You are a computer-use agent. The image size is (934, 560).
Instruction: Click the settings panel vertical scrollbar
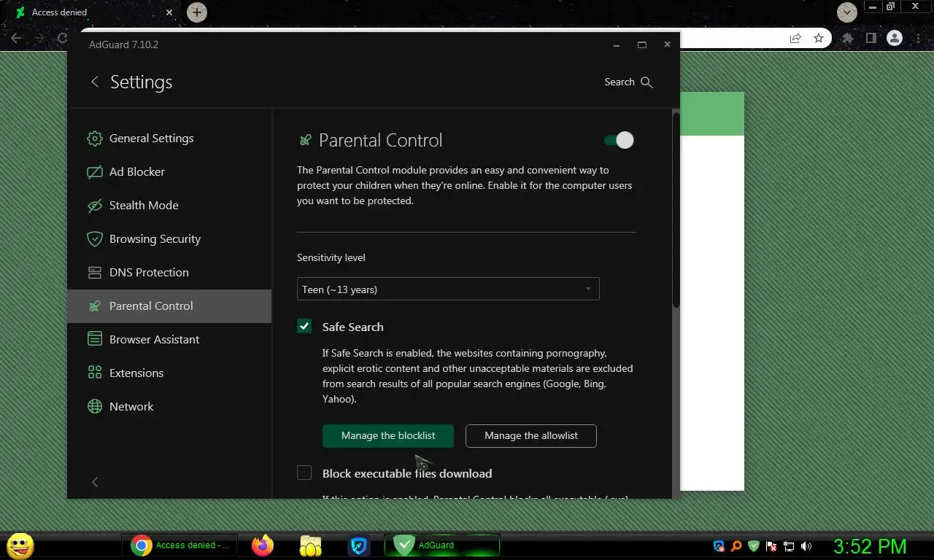676,209
